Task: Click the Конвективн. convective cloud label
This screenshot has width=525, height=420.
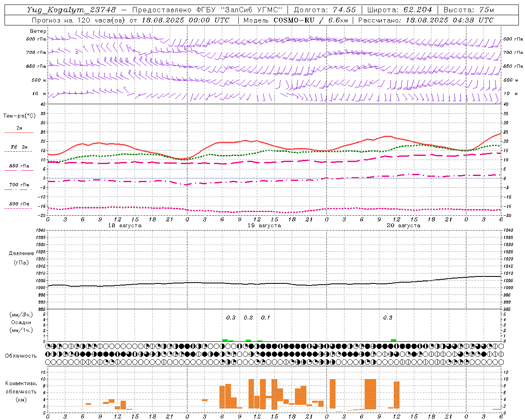Action: pos(21,383)
